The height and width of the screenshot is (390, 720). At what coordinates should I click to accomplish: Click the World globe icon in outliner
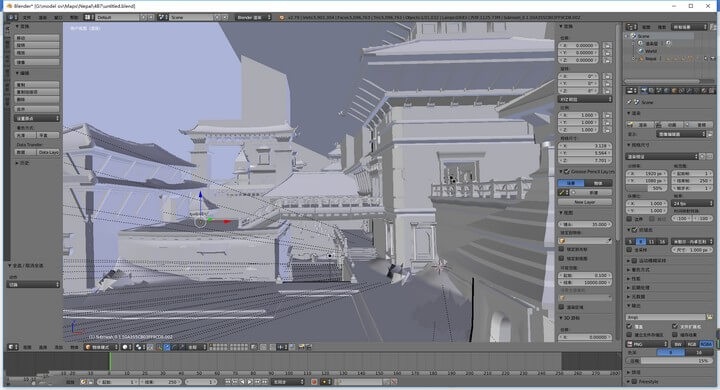(x=641, y=51)
